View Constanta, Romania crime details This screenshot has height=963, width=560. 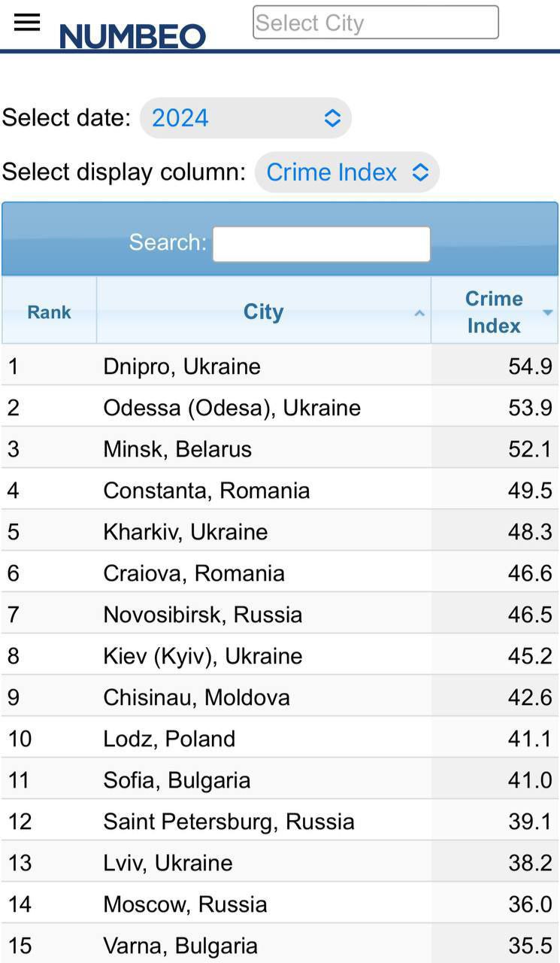pos(206,490)
